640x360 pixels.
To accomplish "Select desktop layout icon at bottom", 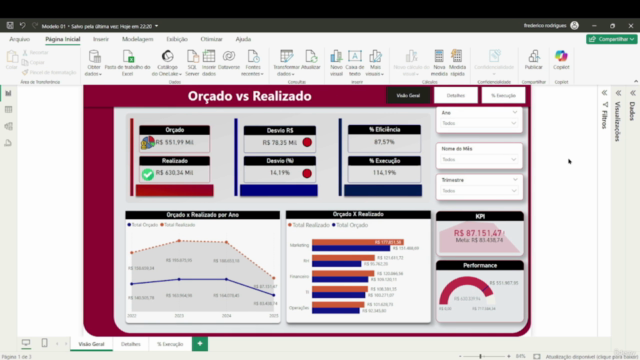I will tap(26, 343).
